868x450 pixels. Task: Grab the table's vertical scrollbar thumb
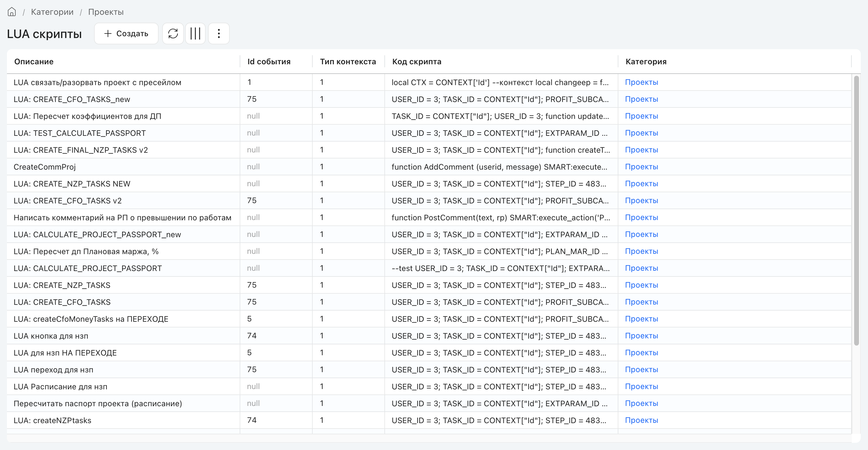pyautogui.click(x=856, y=211)
